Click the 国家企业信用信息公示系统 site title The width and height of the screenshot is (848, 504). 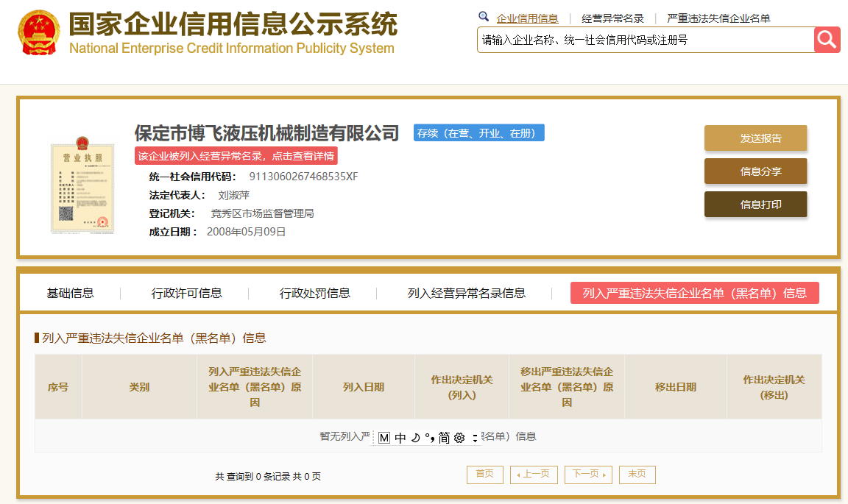(x=233, y=24)
